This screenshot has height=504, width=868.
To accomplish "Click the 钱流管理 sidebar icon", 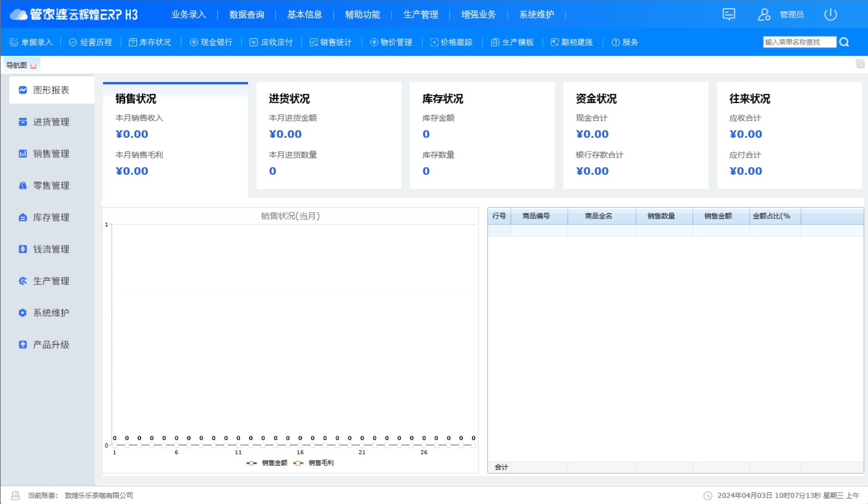I will [x=23, y=249].
